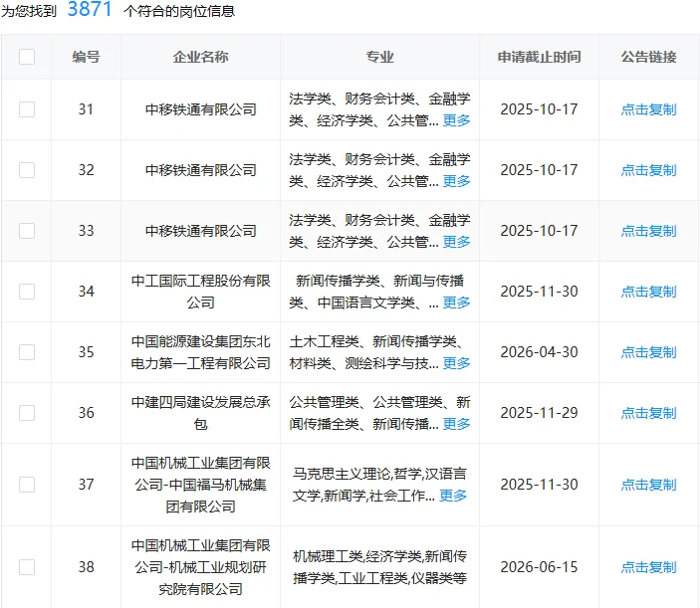Tick the select-all checkbox in table header

point(27,57)
